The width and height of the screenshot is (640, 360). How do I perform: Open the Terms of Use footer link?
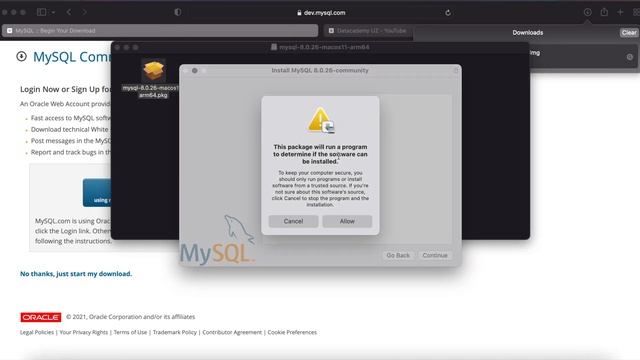[x=130, y=332]
